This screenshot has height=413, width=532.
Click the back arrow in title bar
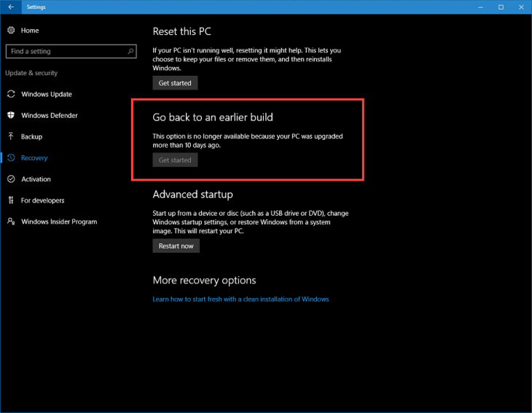coord(11,7)
